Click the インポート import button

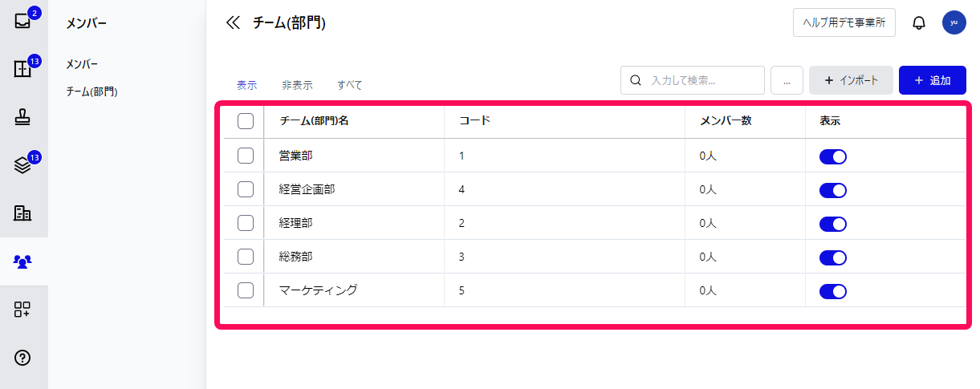pos(851,80)
